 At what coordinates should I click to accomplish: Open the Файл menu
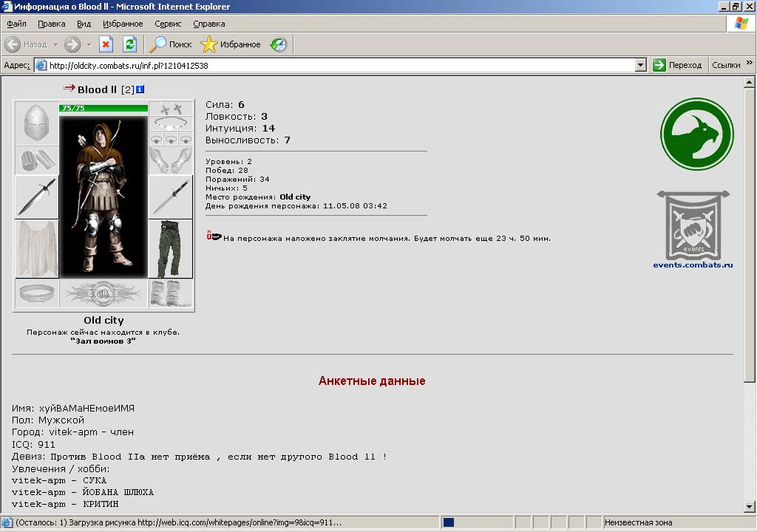pos(16,24)
